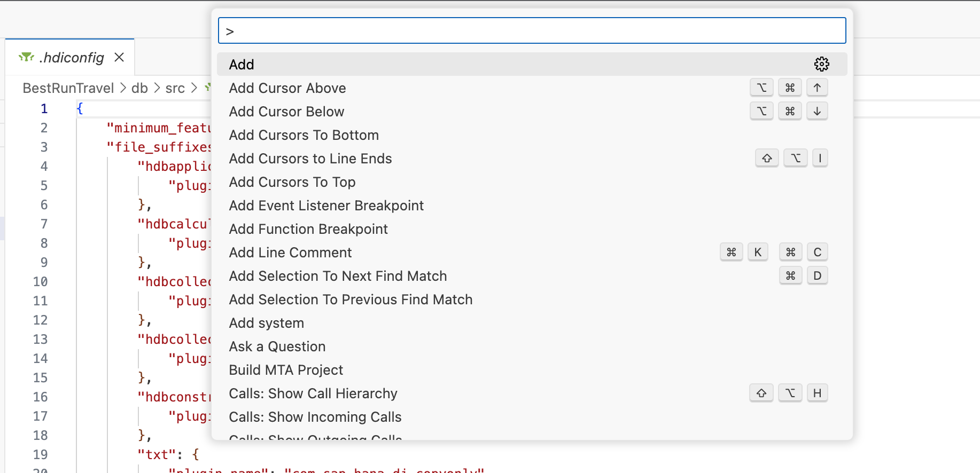Image resolution: width=980 pixels, height=473 pixels.
Task: Click the up arrow key badge for Add Cursor Above
Action: point(817,88)
